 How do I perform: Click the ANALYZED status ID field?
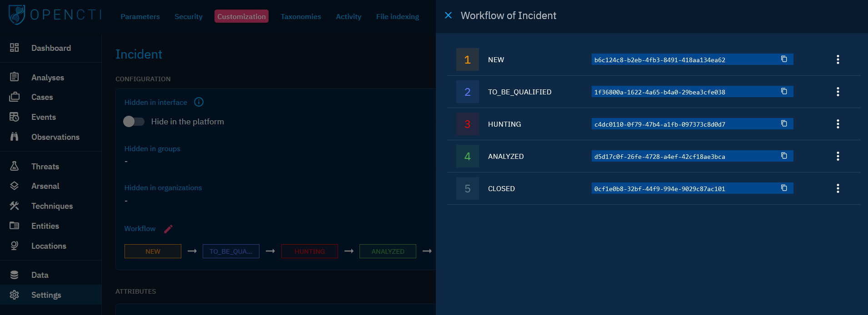682,157
